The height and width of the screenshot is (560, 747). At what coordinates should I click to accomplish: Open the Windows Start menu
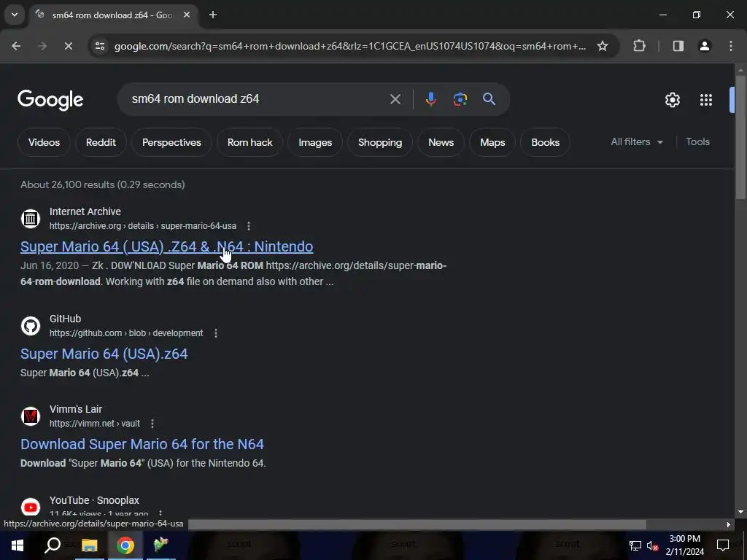click(x=18, y=545)
